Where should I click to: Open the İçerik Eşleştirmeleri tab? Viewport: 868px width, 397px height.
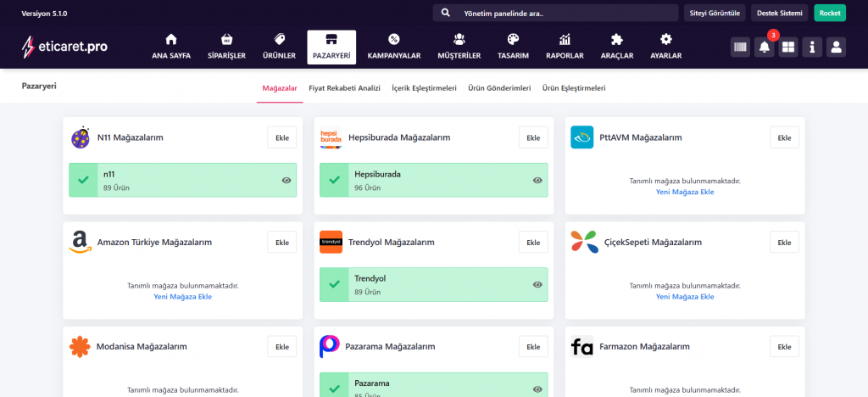424,88
